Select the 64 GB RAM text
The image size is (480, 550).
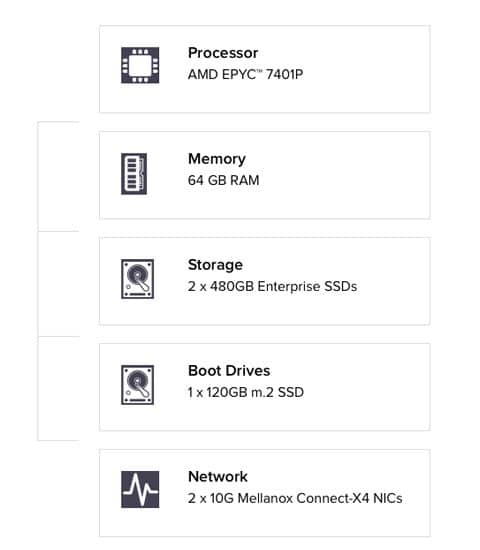(224, 180)
